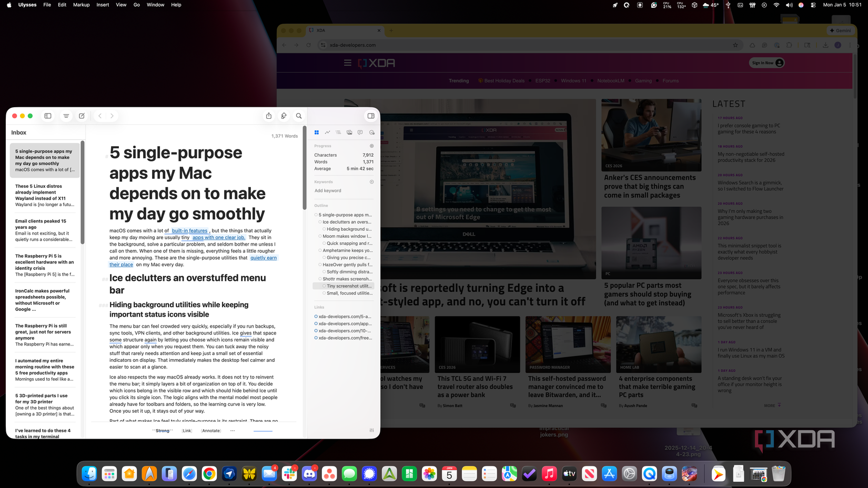The height and width of the screenshot is (488, 868).
Task: Open the Gemini button in Chrome
Action: [840, 30]
